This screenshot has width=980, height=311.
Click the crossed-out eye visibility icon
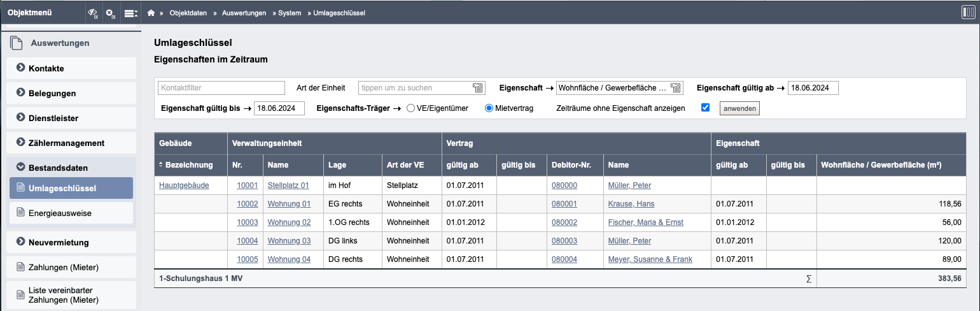pyautogui.click(x=93, y=13)
